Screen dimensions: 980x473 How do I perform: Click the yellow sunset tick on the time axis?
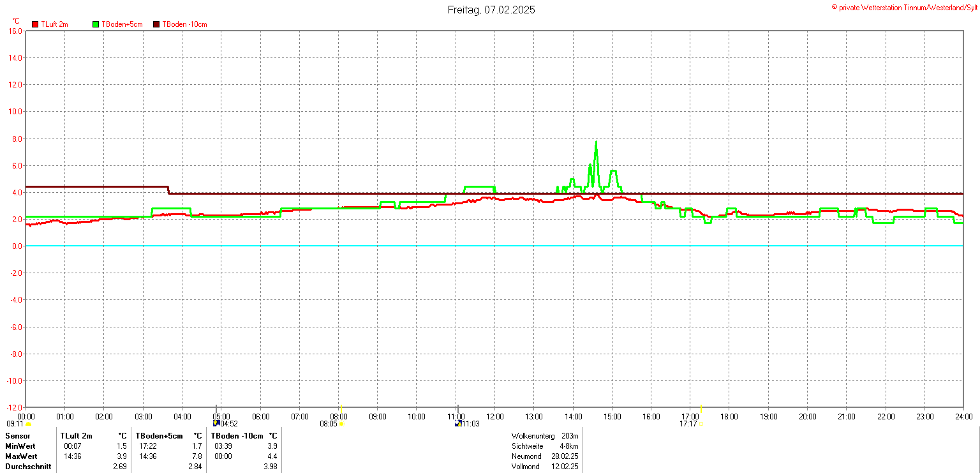tap(701, 409)
